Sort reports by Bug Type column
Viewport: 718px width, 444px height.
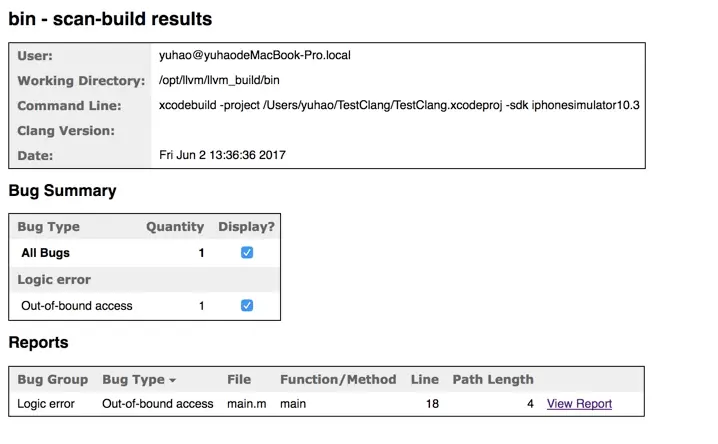tap(133, 379)
